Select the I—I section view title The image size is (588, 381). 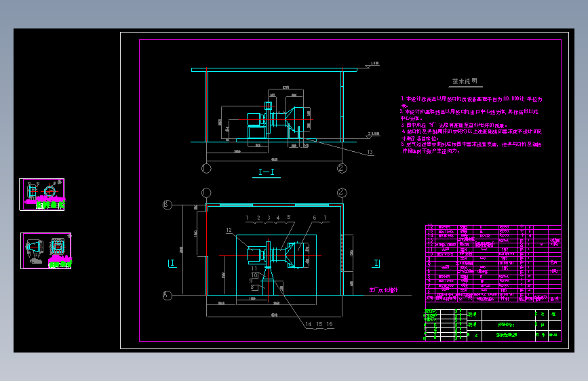267,172
